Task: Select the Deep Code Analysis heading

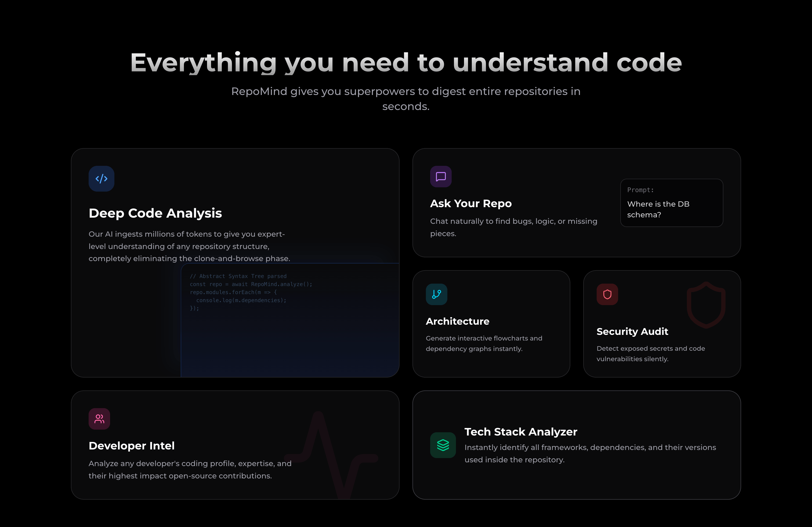Action: tap(155, 213)
